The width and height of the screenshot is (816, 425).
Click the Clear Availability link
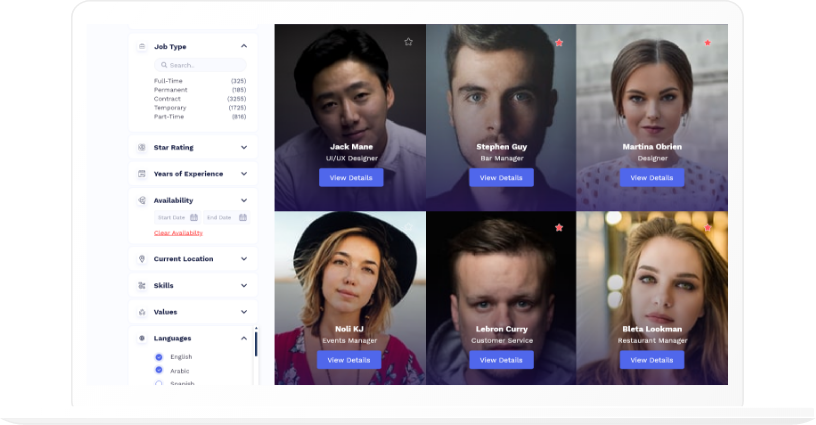point(178,233)
